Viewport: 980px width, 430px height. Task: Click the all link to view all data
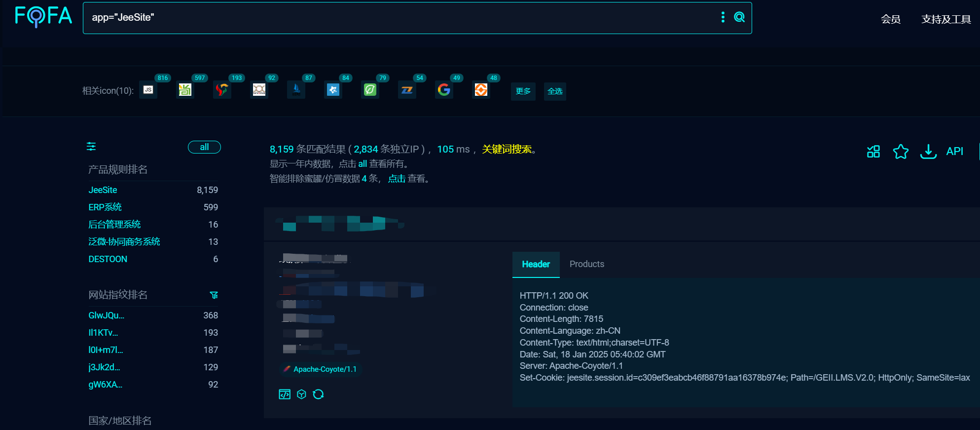pyautogui.click(x=363, y=164)
